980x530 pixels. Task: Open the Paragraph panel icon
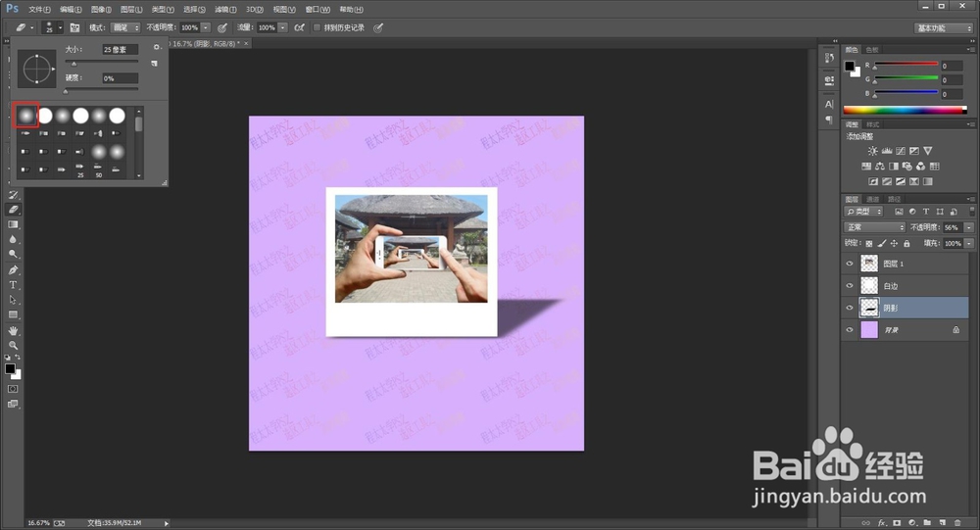click(x=829, y=120)
